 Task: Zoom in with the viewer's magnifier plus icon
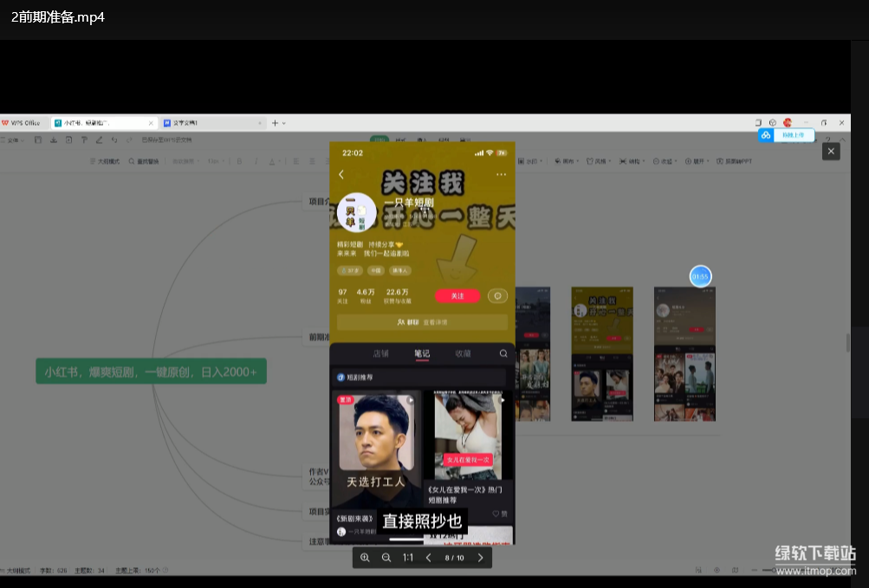pos(365,558)
